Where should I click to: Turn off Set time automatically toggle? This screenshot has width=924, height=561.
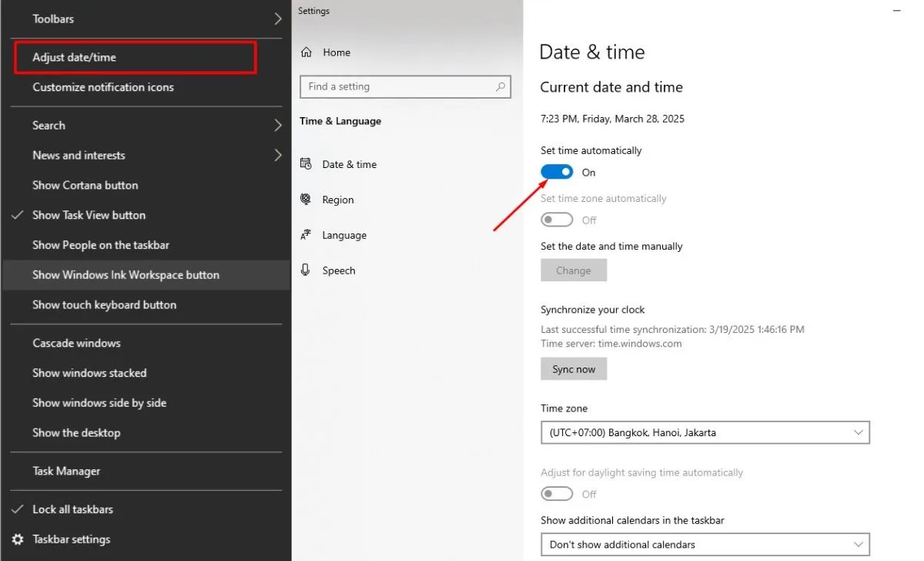pos(557,173)
